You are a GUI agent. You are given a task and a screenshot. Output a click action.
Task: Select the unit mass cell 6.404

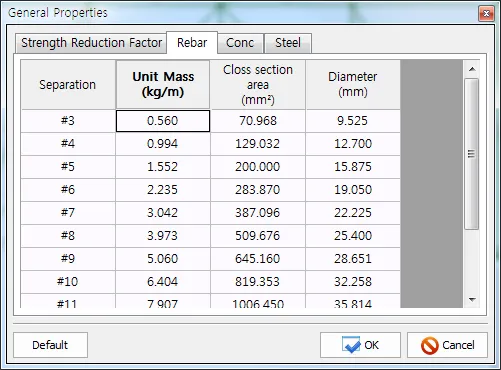click(163, 282)
